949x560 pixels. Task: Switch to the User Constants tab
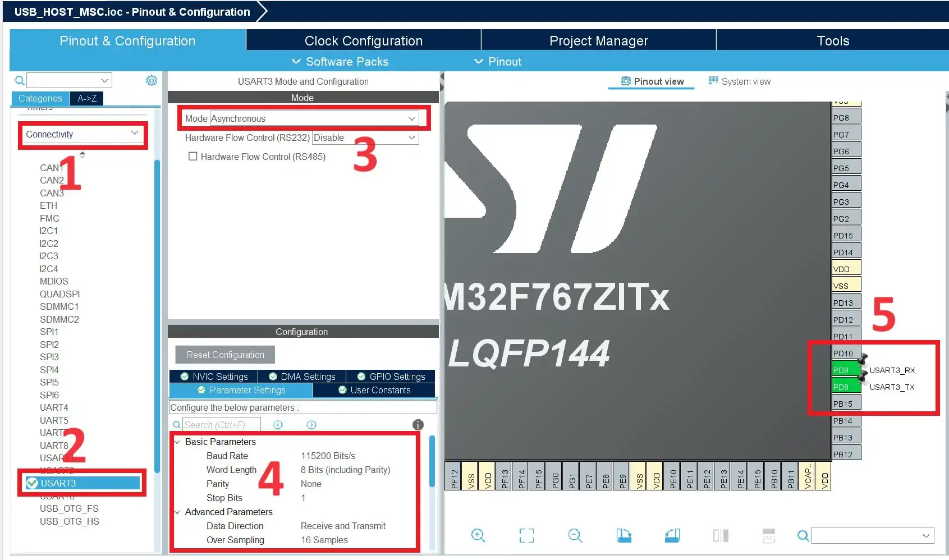coord(374,390)
